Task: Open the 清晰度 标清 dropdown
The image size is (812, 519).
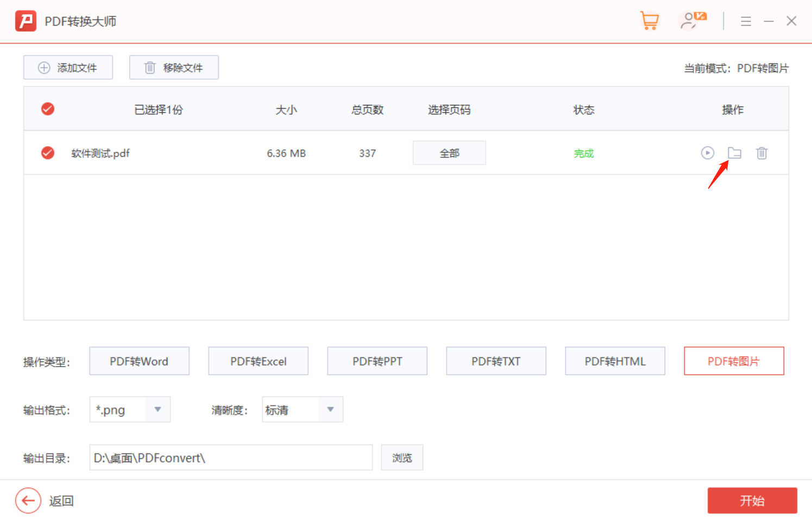Action: (x=303, y=409)
